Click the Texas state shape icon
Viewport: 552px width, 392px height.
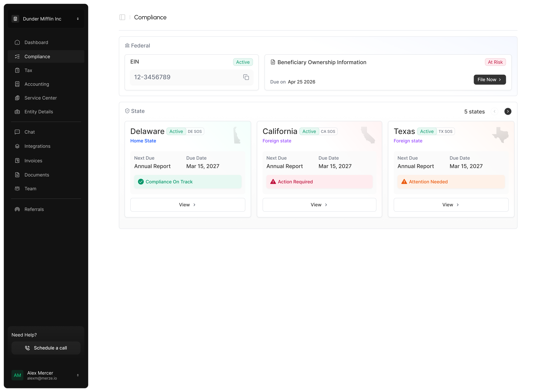pyautogui.click(x=500, y=135)
